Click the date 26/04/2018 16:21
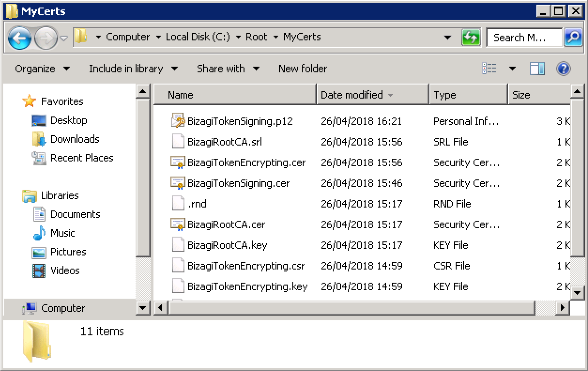The height and width of the screenshot is (371, 588). (361, 121)
